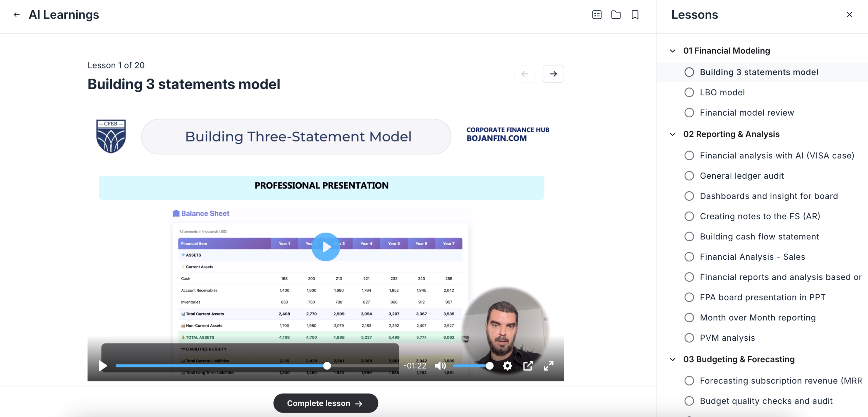This screenshot has width=868, height=417.
Task: Click the back arrow beside AI Learnings
Action: click(16, 15)
